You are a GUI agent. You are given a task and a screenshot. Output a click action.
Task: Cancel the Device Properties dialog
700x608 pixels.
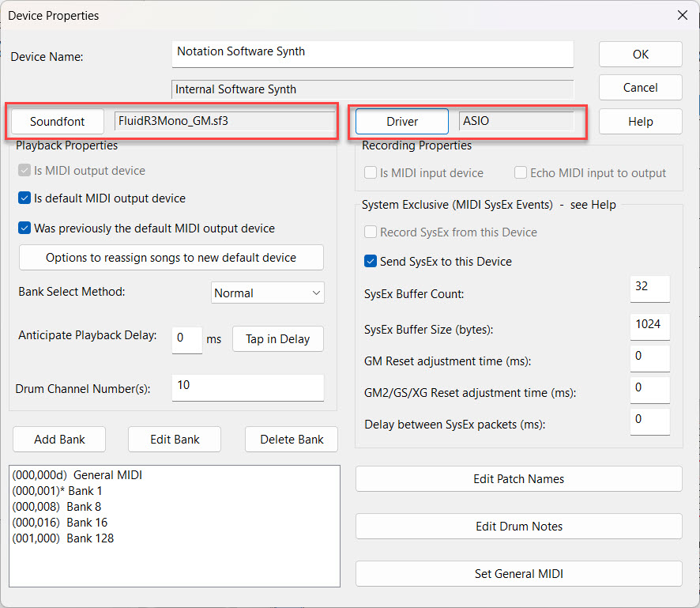coord(640,88)
